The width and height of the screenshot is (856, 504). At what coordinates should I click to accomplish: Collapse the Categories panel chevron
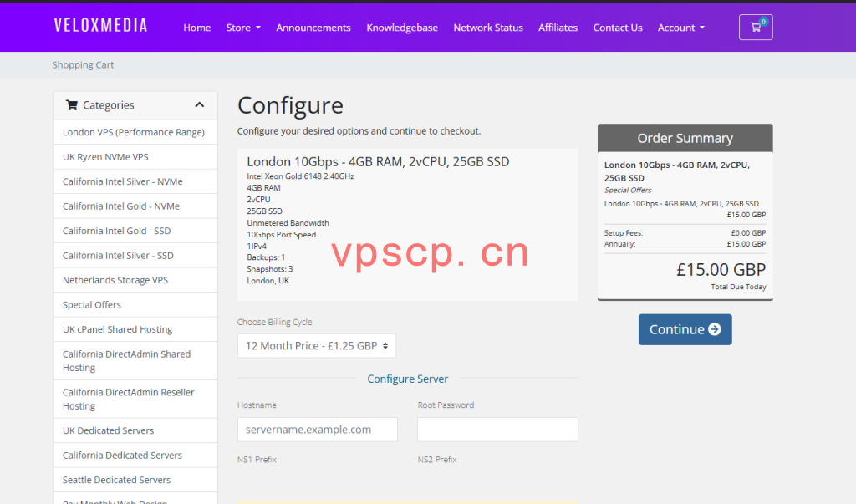tap(199, 104)
